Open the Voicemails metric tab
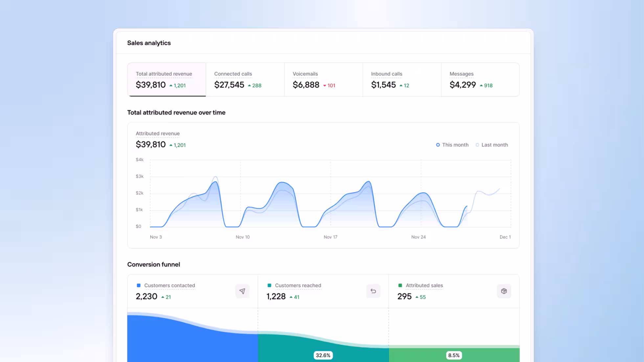644x362 pixels. click(324, 79)
